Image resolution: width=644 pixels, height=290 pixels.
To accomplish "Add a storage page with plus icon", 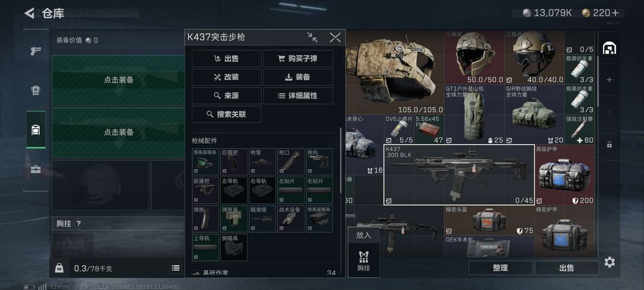I will pos(609,80).
